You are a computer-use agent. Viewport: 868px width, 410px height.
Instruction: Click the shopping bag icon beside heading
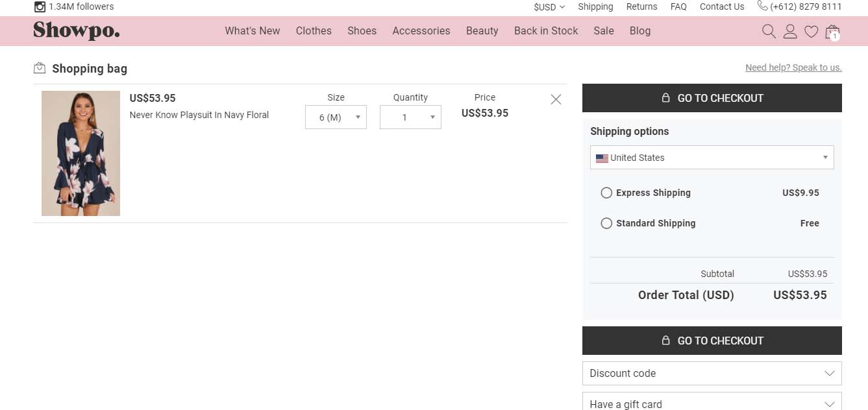click(x=40, y=67)
